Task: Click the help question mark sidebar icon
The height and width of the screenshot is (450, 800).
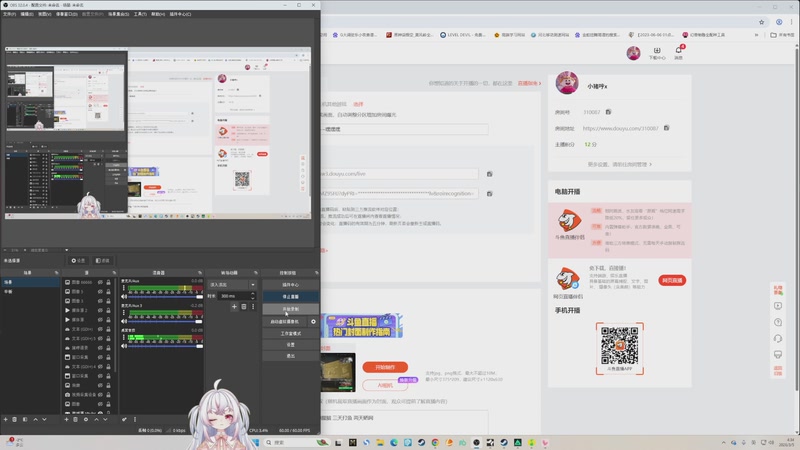Action: click(778, 322)
